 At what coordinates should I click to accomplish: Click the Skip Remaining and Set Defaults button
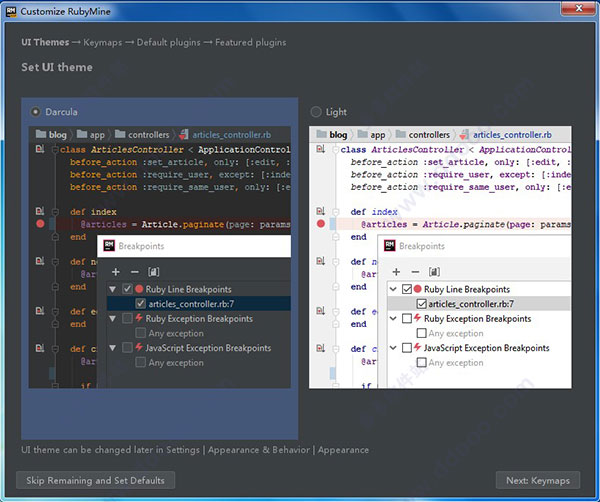click(x=95, y=480)
